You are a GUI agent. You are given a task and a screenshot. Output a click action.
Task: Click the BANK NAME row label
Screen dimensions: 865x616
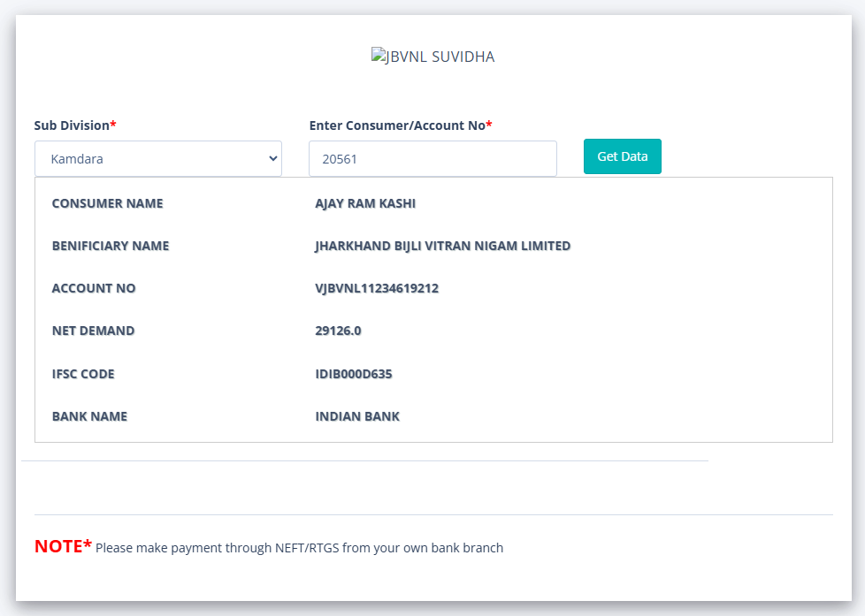coord(89,416)
